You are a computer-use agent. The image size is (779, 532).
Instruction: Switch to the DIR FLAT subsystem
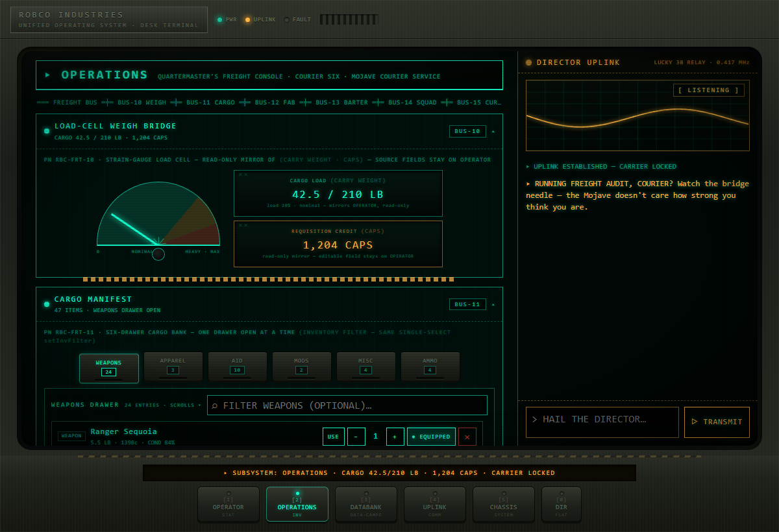(x=562, y=504)
